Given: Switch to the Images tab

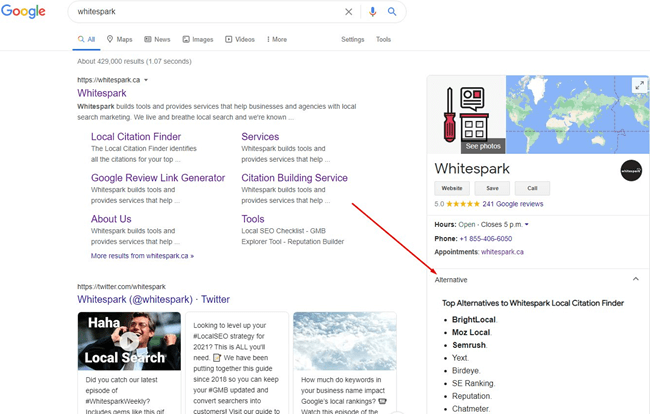Looking at the screenshot, I should (x=198, y=39).
